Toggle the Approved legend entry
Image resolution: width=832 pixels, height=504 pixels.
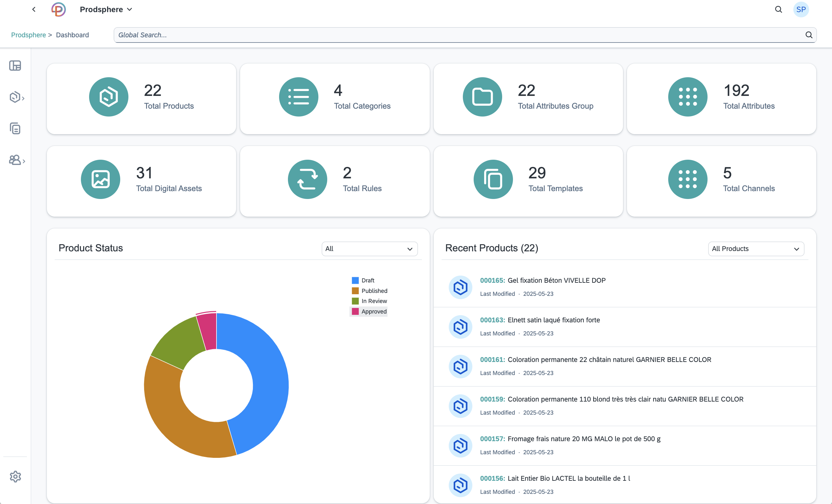369,311
